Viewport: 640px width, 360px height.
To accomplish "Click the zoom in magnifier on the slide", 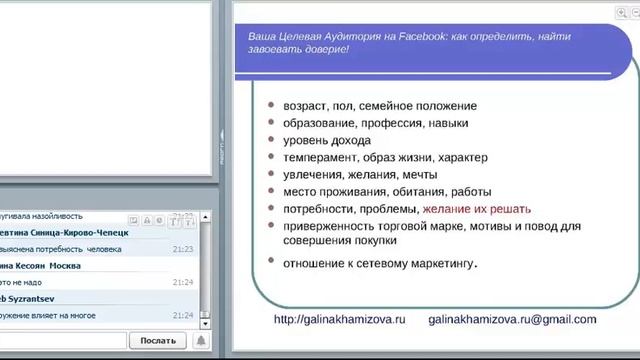I will pos(622,13).
